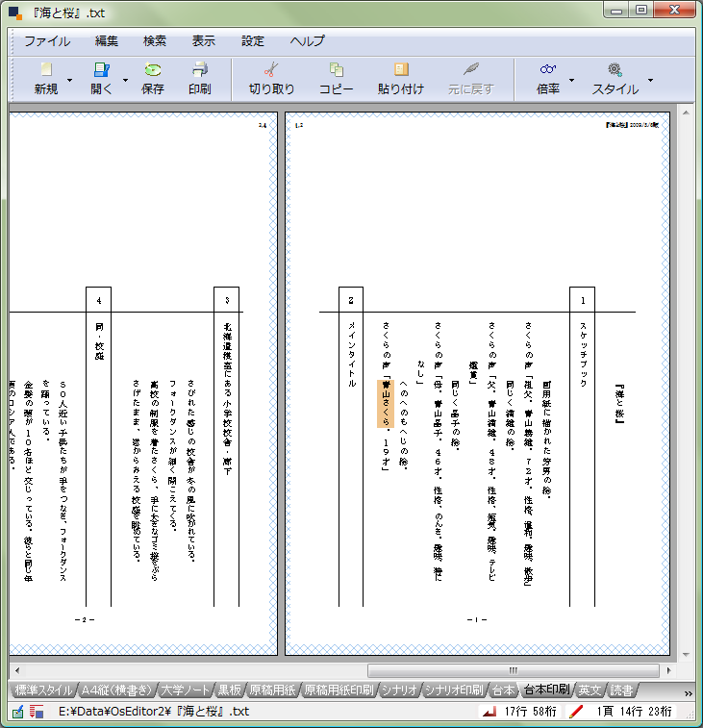Cut selection with 切り取り scissors icon
The width and height of the screenshot is (703, 728).
271,69
